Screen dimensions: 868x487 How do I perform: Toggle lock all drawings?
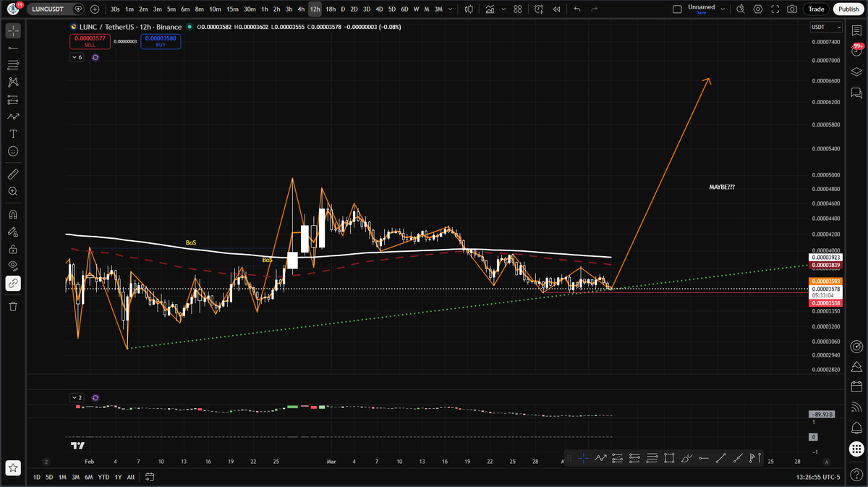click(13, 249)
